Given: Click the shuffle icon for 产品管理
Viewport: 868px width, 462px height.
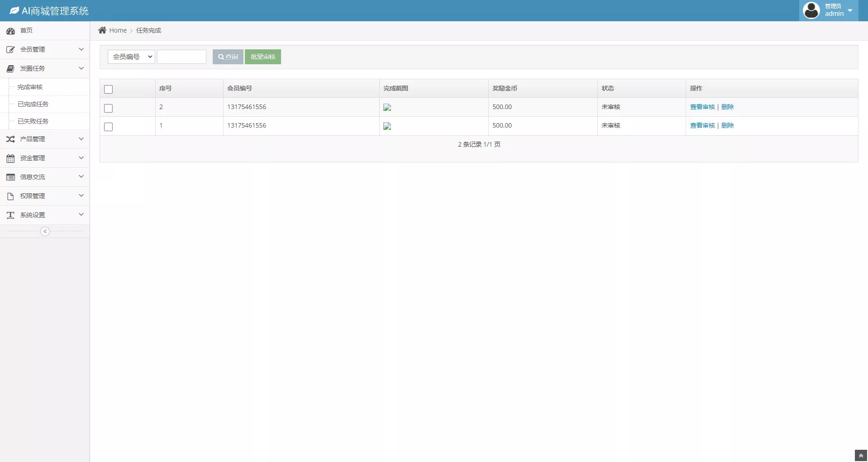Looking at the screenshot, I should pyautogui.click(x=10, y=139).
